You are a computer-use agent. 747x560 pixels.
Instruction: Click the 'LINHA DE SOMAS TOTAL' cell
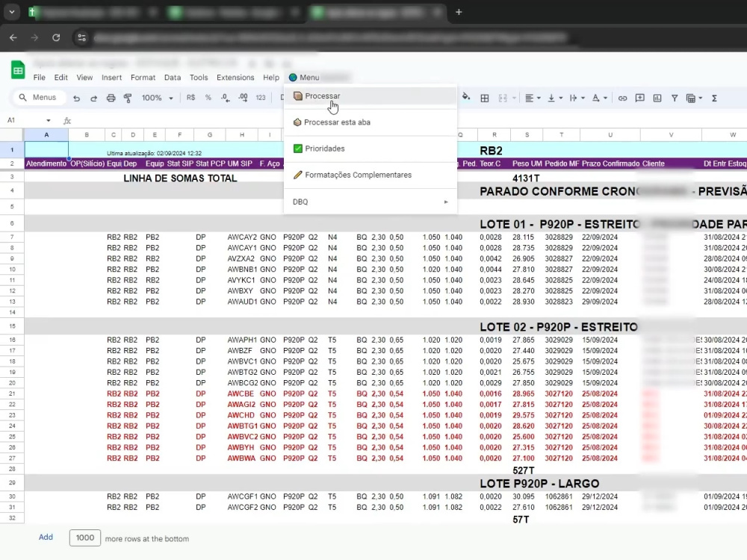[x=180, y=178]
